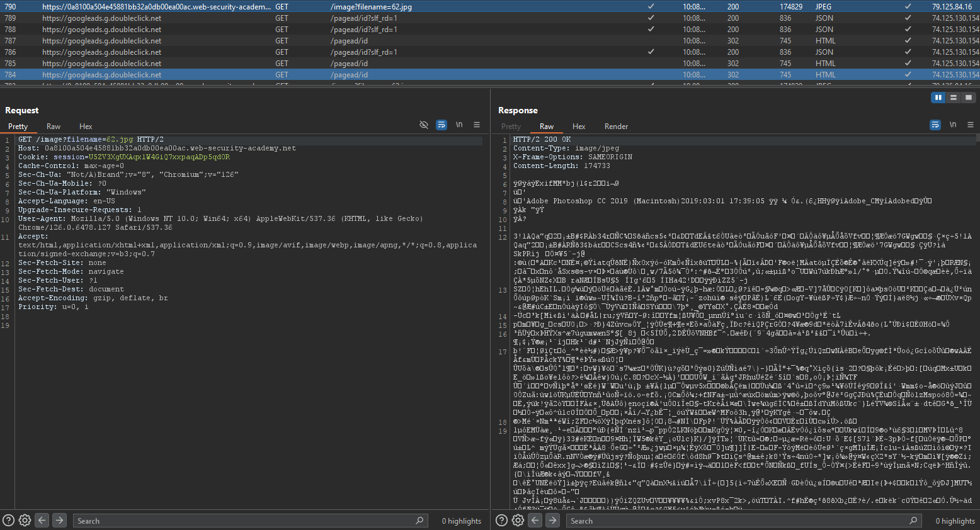Viewport: 980px width, 530px height.
Task: Open the Hex tab in Request
Action: click(86, 127)
